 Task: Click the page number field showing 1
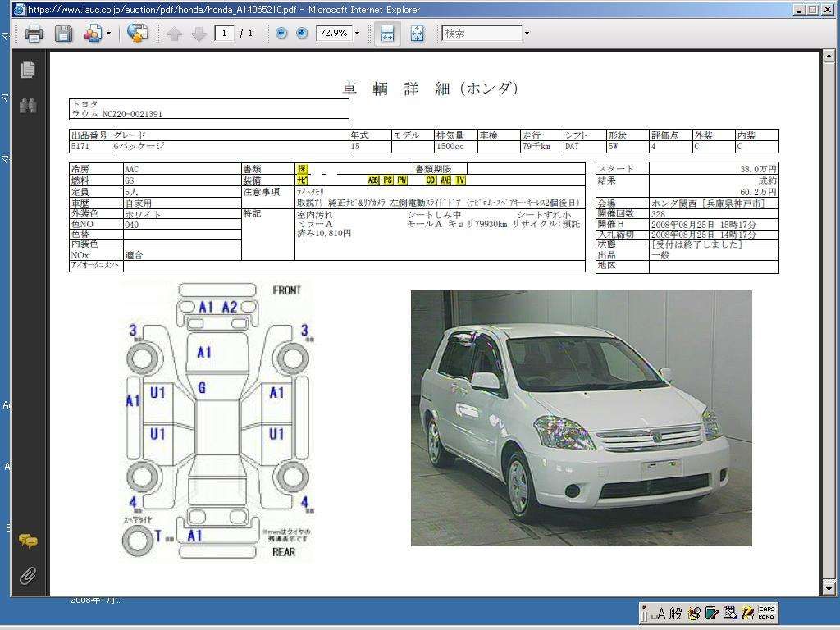tap(224, 33)
